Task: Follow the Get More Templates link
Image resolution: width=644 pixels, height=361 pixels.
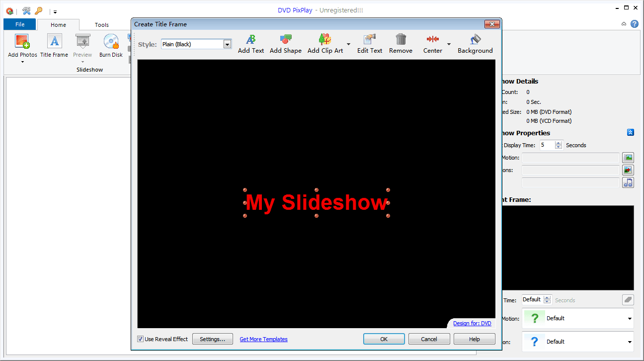Action: tap(263, 339)
